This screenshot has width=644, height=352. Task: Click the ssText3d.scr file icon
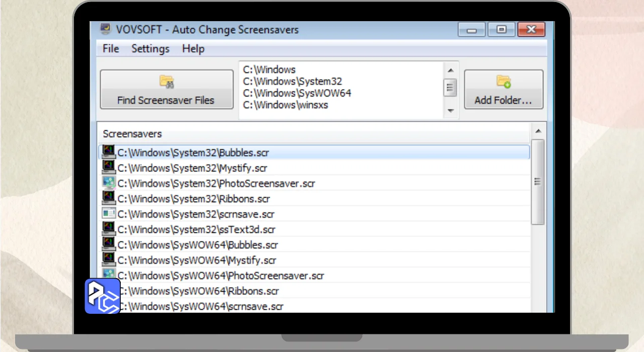[109, 229]
